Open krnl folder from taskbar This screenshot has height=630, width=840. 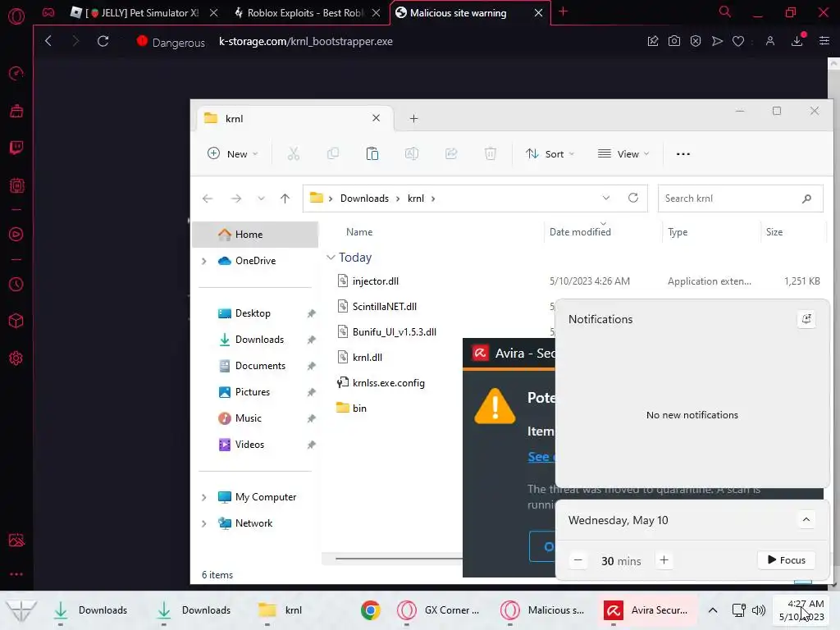(x=281, y=610)
